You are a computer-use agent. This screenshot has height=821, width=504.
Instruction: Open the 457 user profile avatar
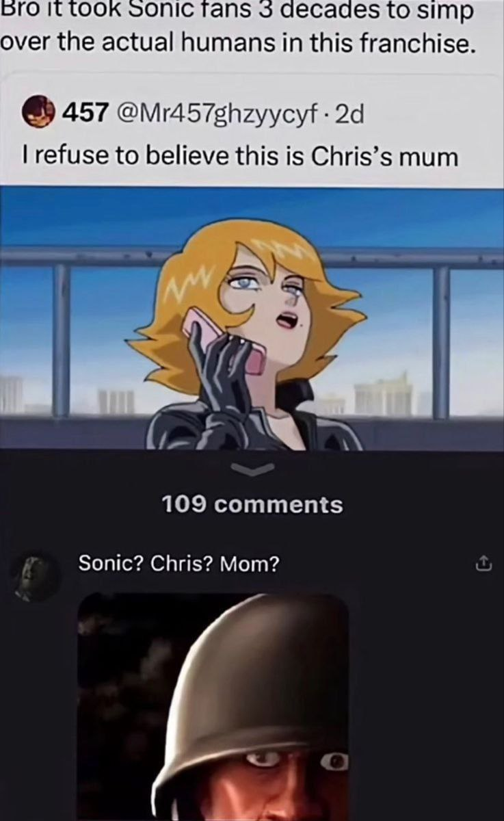tap(40, 112)
